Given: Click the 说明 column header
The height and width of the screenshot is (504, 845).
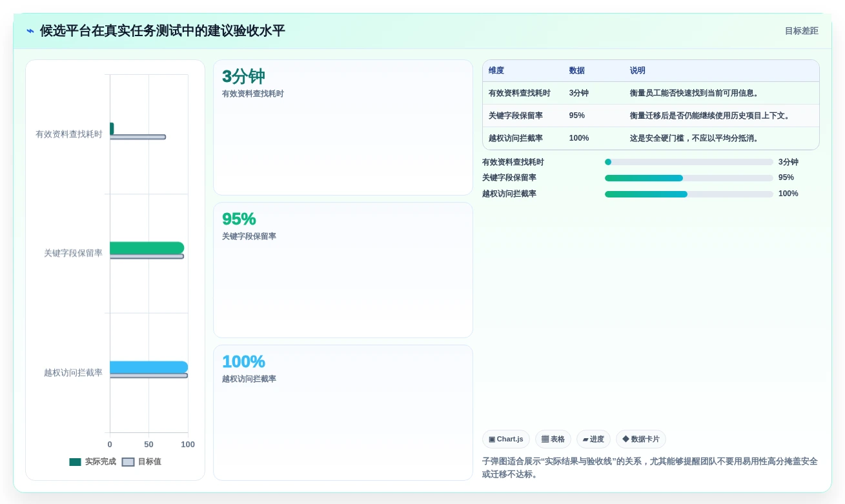Looking at the screenshot, I should click(x=638, y=71).
